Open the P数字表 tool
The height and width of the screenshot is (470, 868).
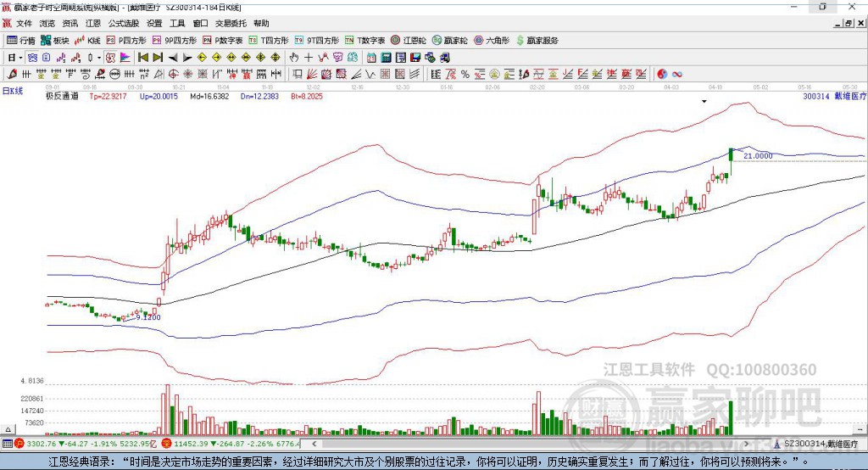tap(223, 41)
